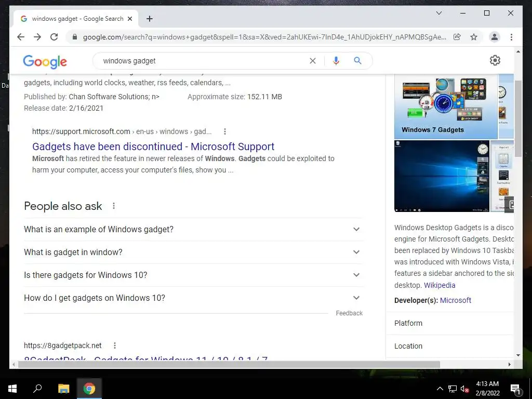
Task: Click the https://8gadgetpack.net URL text
Action: [x=63, y=345]
